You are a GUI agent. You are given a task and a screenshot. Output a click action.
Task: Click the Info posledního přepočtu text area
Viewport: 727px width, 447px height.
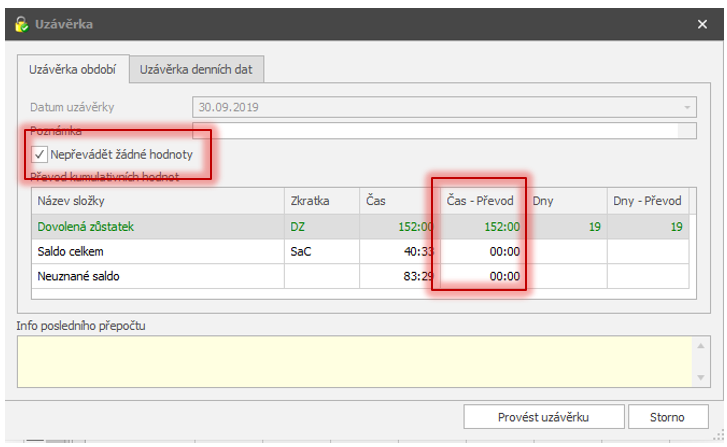355,362
